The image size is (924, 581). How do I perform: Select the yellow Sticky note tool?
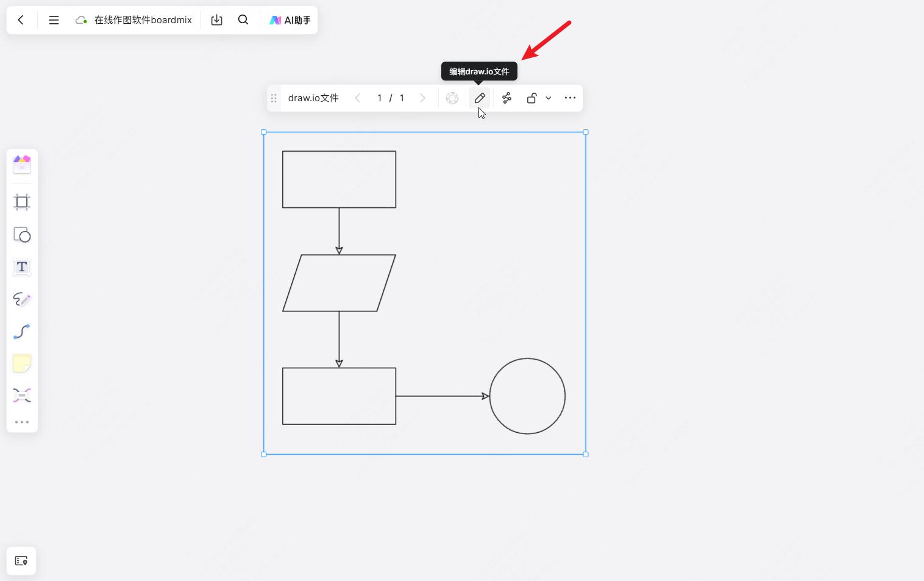(x=22, y=363)
